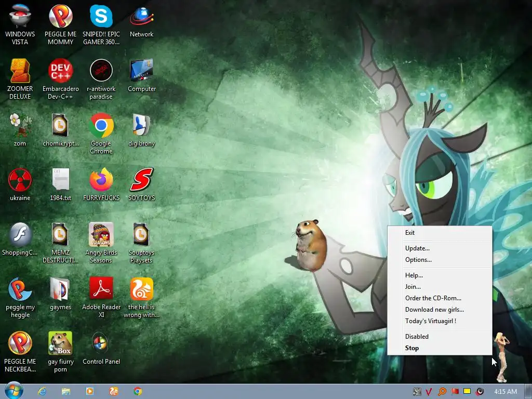Click the orange magnifier tray icon

442,392
